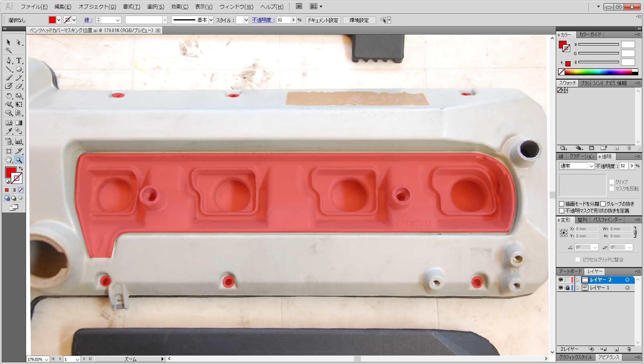
Task: Activate the Hand tool
Action: (x=9, y=160)
